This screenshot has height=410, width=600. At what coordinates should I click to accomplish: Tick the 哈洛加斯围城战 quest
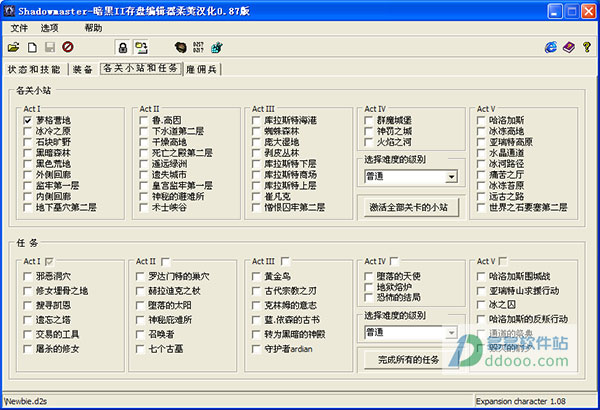pos(481,276)
